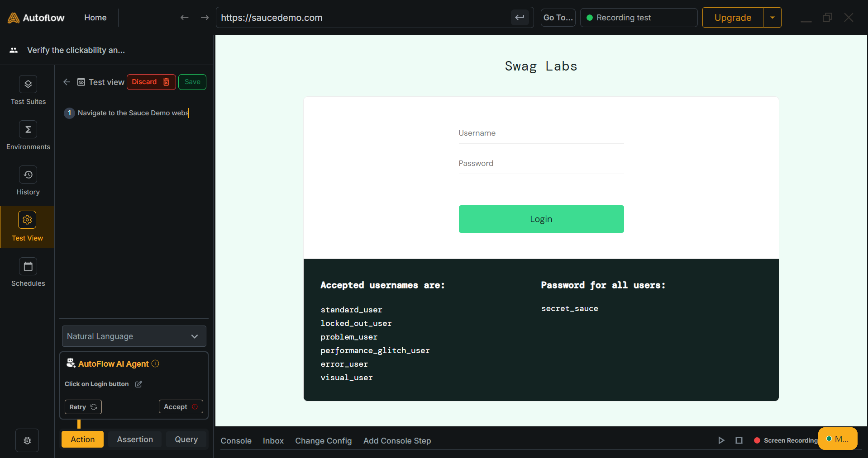The width and height of the screenshot is (868, 458).
Task: Click the Username input field
Action: (541, 133)
